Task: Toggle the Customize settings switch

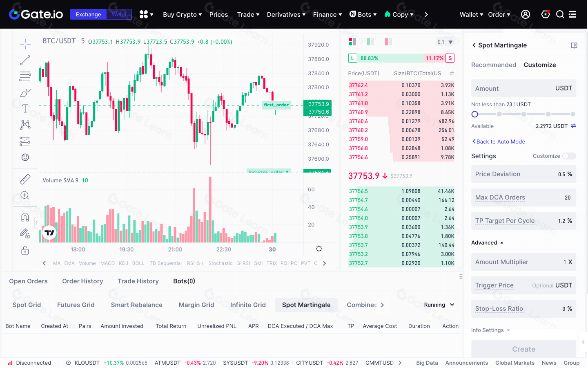Action: 568,156
